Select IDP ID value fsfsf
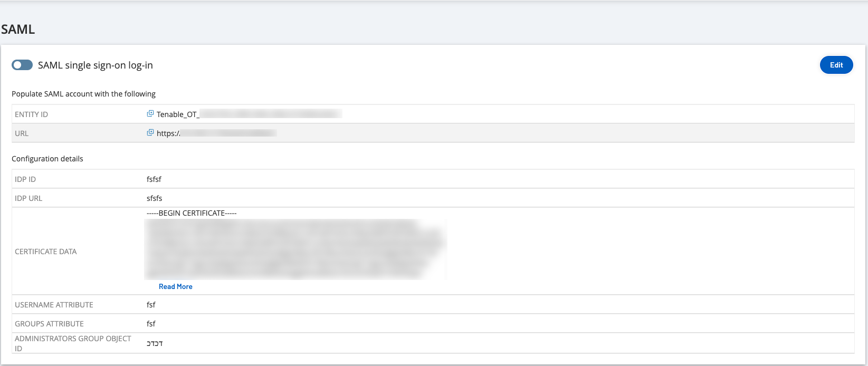 pos(154,179)
